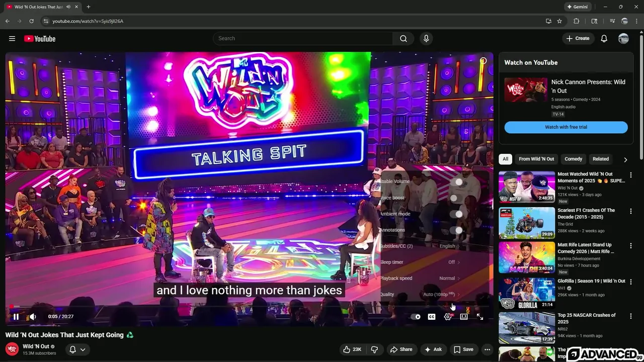Image resolution: width=644 pixels, height=362 pixels.
Task: Open the Gemini button in Chrome
Action: click(577, 7)
